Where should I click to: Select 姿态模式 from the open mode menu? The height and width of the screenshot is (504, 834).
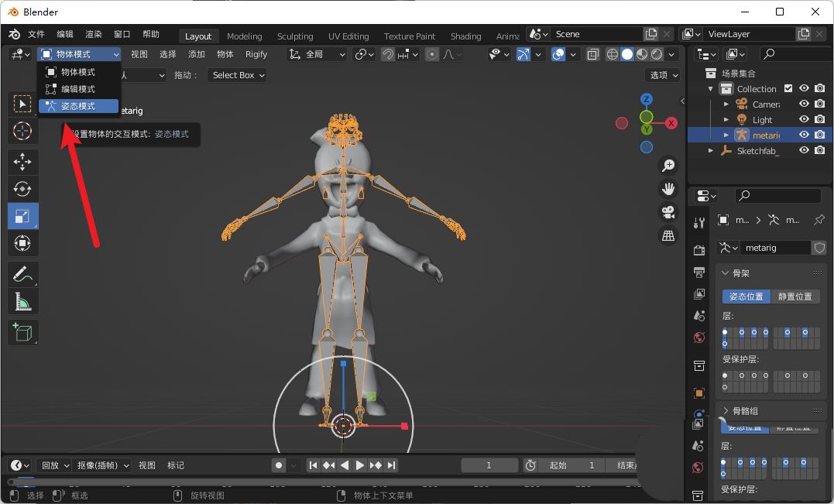[77, 105]
